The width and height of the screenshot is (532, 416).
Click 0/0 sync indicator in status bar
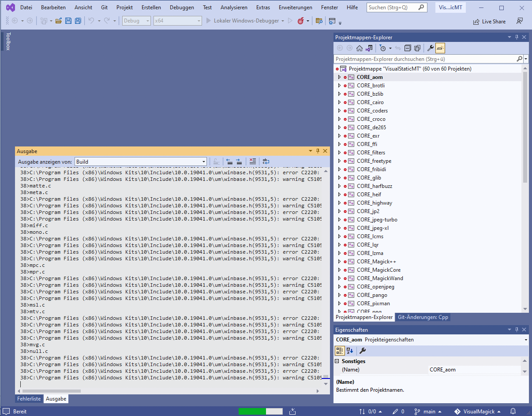click(x=370, y=411)
